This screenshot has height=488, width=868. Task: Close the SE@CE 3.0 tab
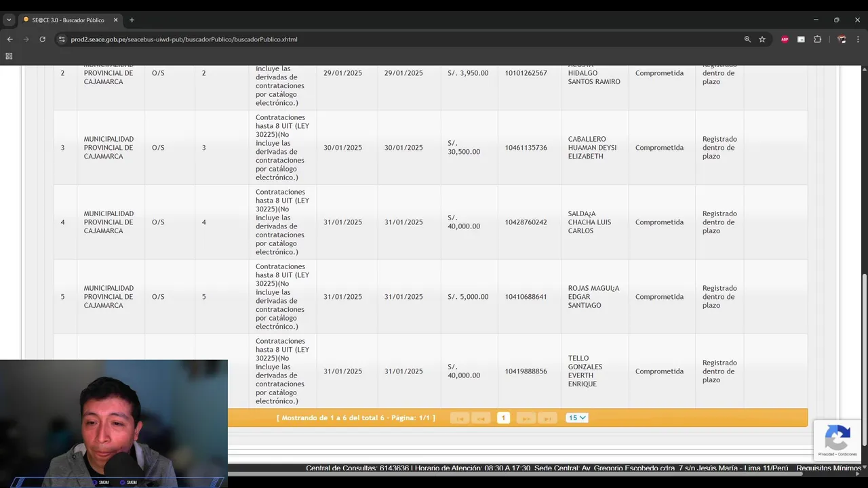coord(116,20)
